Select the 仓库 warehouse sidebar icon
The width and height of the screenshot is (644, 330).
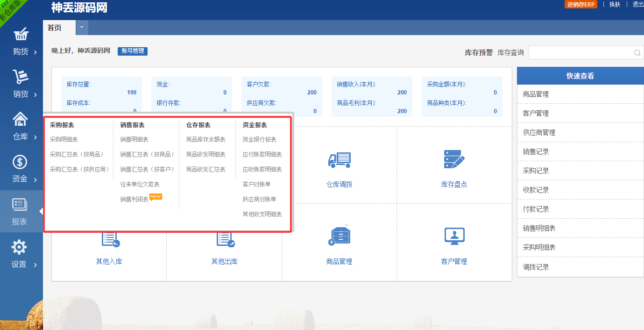click(x=21, y=120)
